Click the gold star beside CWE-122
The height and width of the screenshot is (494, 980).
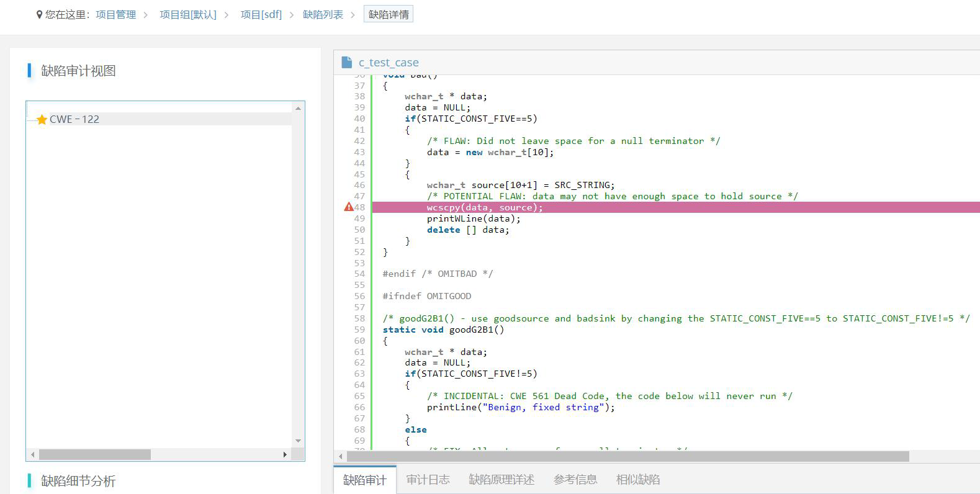pos(42,119)
